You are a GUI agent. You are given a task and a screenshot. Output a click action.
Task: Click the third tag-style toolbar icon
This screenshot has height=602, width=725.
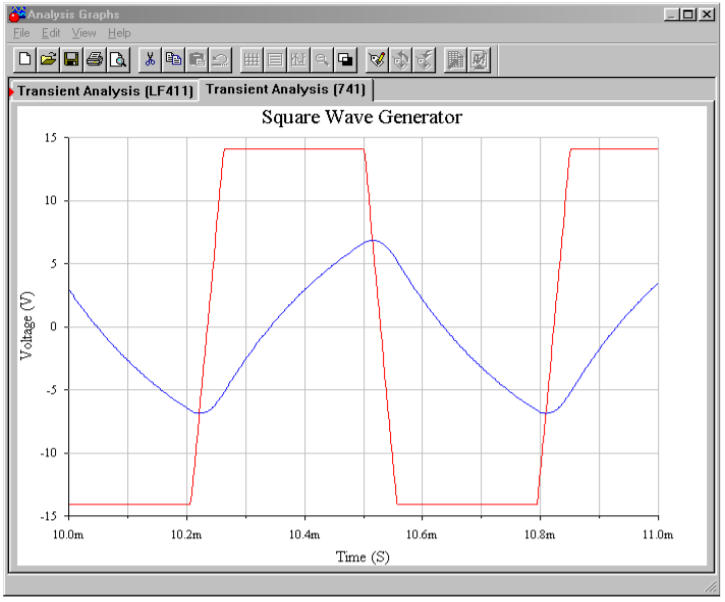pyautogui.click(x=424, y=60)
